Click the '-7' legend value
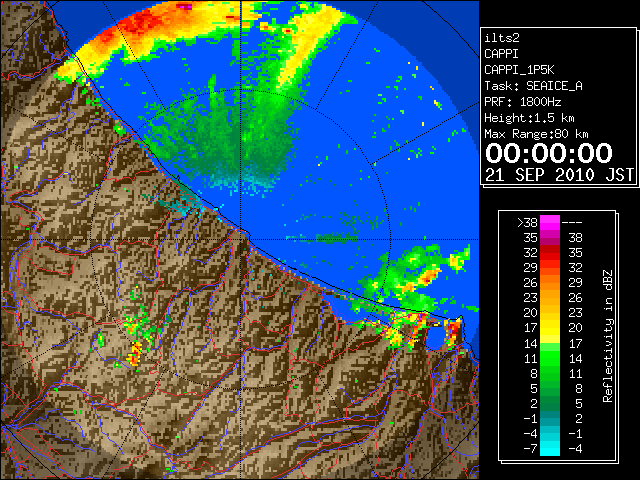640x480 pixels. tap(530, 449)
